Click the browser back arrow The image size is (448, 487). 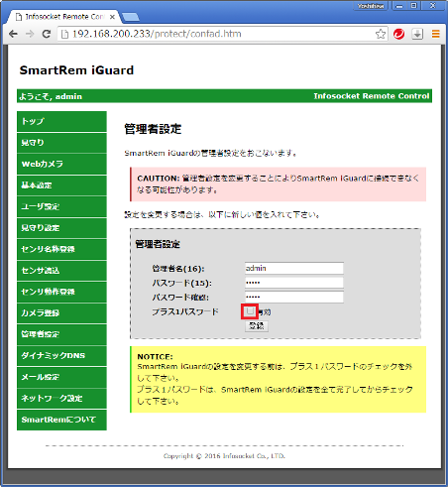13,34
